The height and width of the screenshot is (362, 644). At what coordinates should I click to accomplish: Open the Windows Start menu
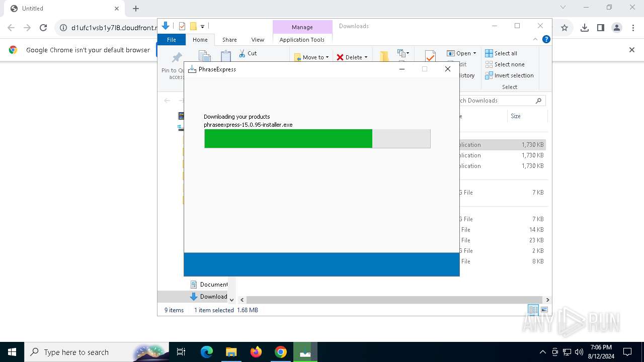pyautogui.click(x=12, y=352)
